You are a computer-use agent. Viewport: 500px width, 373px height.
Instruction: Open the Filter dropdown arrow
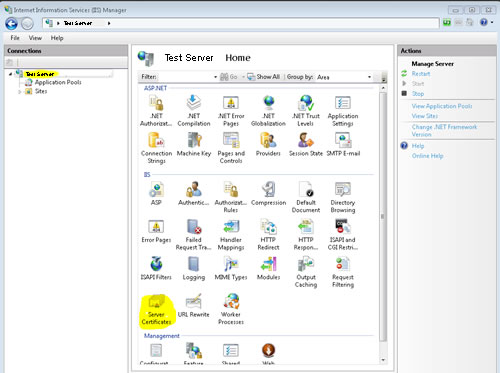(215, 77)
